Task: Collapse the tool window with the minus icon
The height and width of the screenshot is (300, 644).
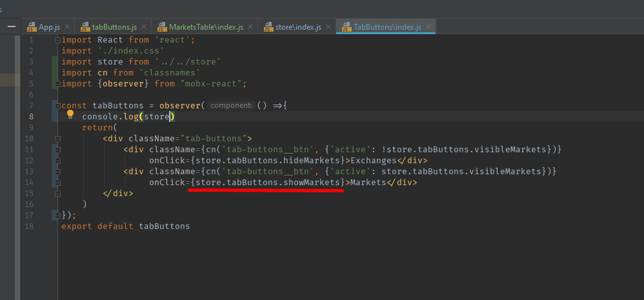Action: [x=12, y=26]
